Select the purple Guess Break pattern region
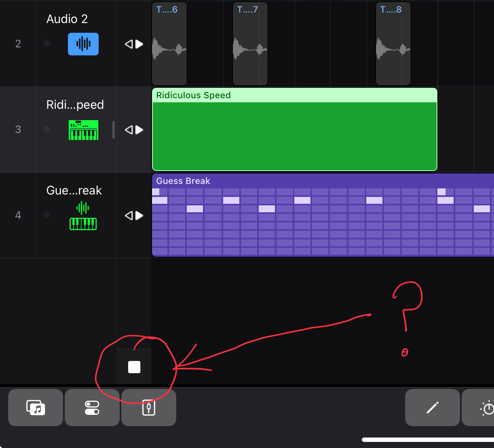The height and width of the screenshot is (448, 494). [x=323, y=215]
